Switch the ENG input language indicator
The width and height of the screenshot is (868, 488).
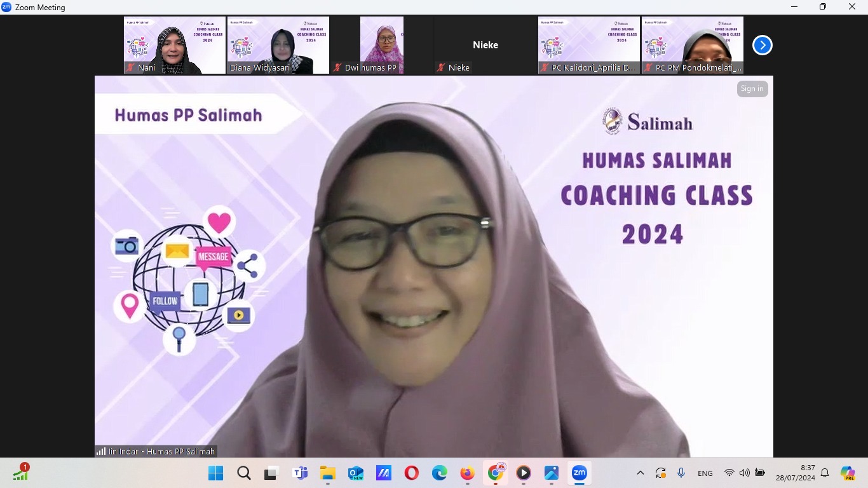click(705, 473)
